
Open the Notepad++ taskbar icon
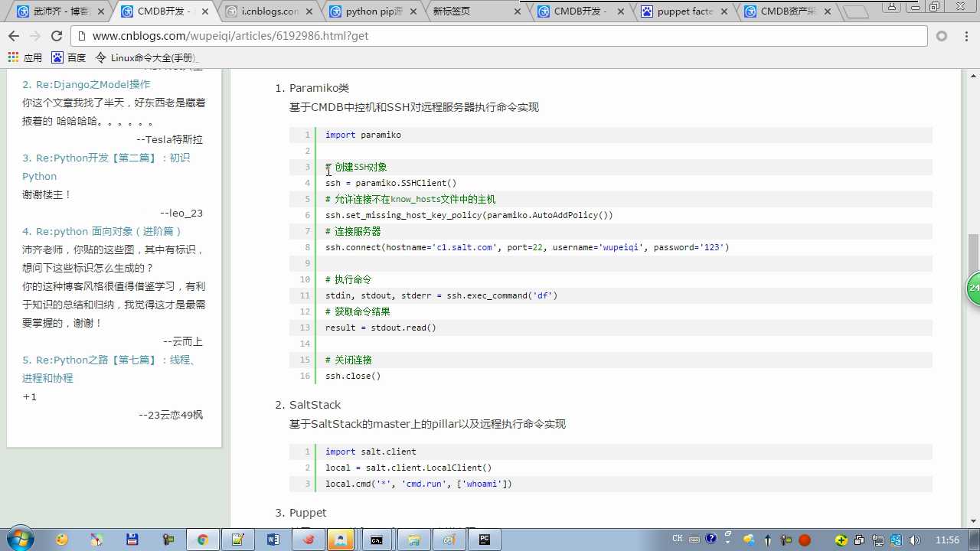point(238,540)
